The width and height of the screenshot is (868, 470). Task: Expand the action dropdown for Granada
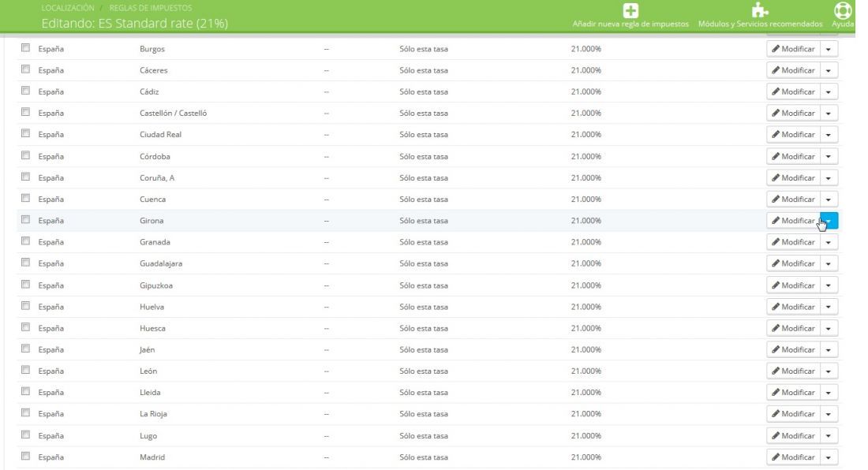829,242
